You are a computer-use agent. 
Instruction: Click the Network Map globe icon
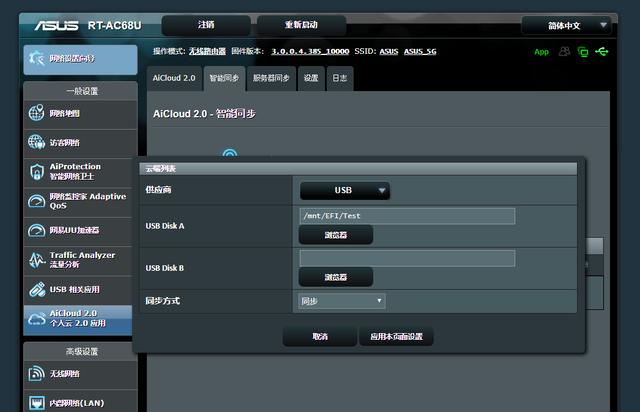pyautogui.click(x=36, y=113)
